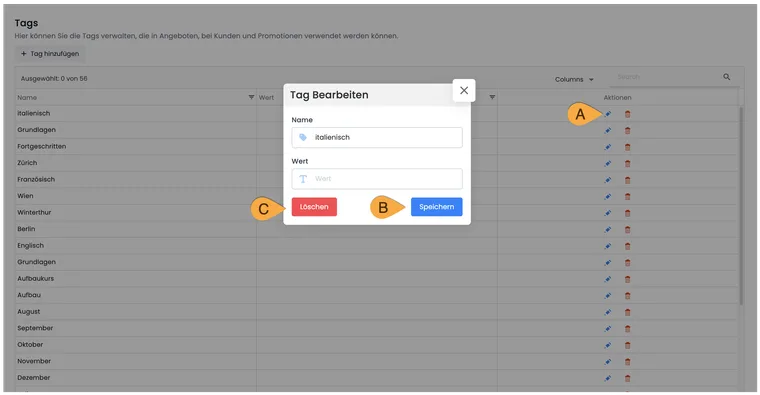Viewport: 760px width, 395px height.
Task: Delete the Aufbaukurs tag with trash icon
Action: pyautogui.click(x=628, y=279)
